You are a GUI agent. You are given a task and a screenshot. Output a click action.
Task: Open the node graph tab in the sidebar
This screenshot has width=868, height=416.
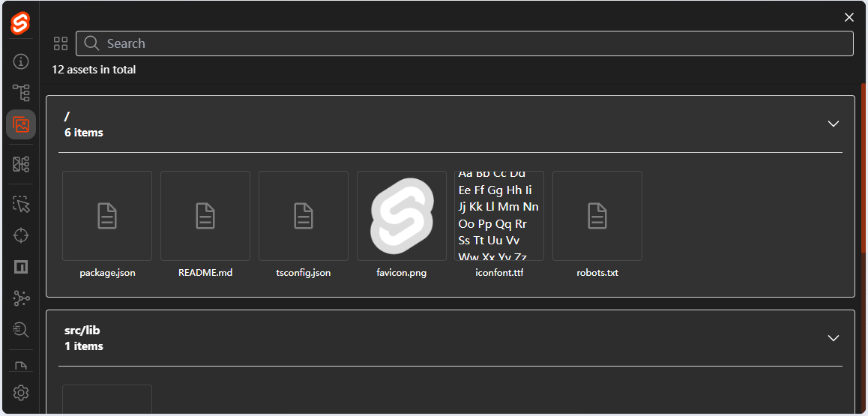[21, 299]
